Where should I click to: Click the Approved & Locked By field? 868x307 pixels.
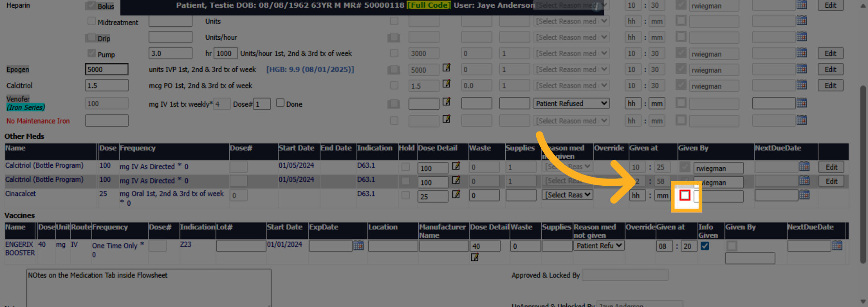[625, 275]
